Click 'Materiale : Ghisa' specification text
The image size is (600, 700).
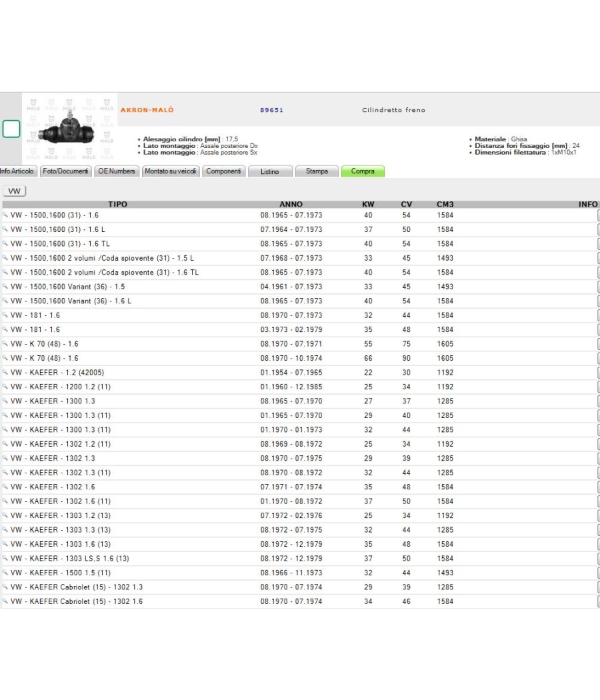coord(501,139)
